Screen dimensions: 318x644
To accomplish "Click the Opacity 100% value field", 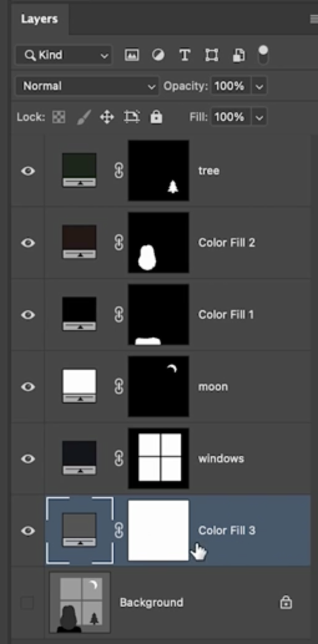I will [x=231, y=86].
